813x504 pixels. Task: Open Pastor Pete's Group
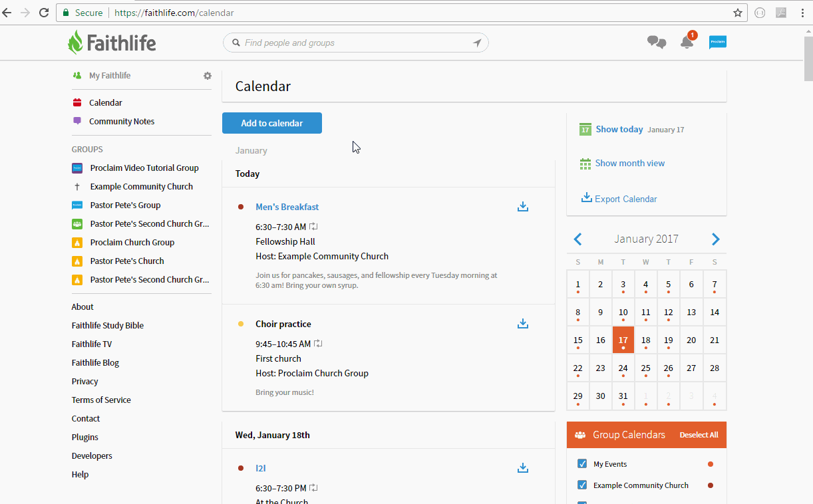(126, 205)
